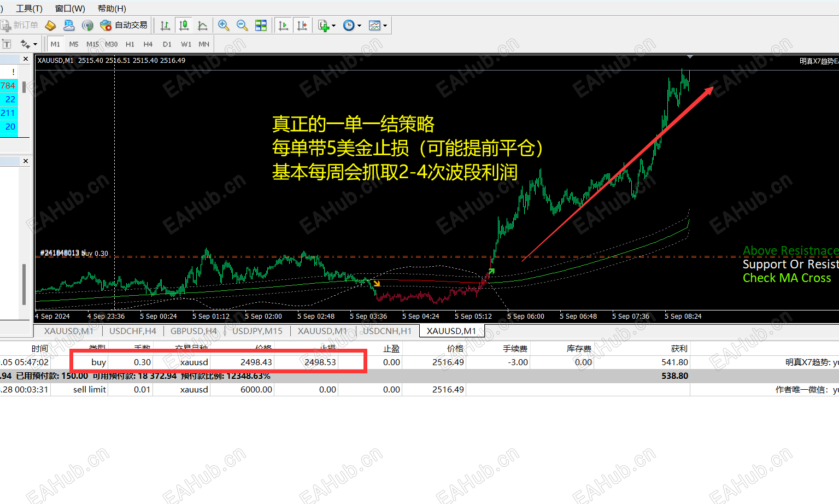This screenshot has width=839, height=504.
Task: Switch chart to bar chart style
Action: click(165, 25)
